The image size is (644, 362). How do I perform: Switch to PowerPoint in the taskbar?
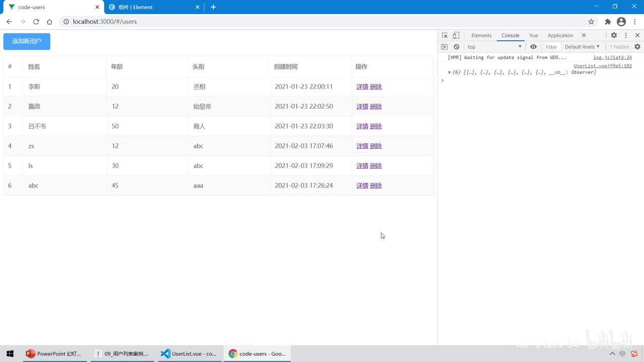point(53,353)
